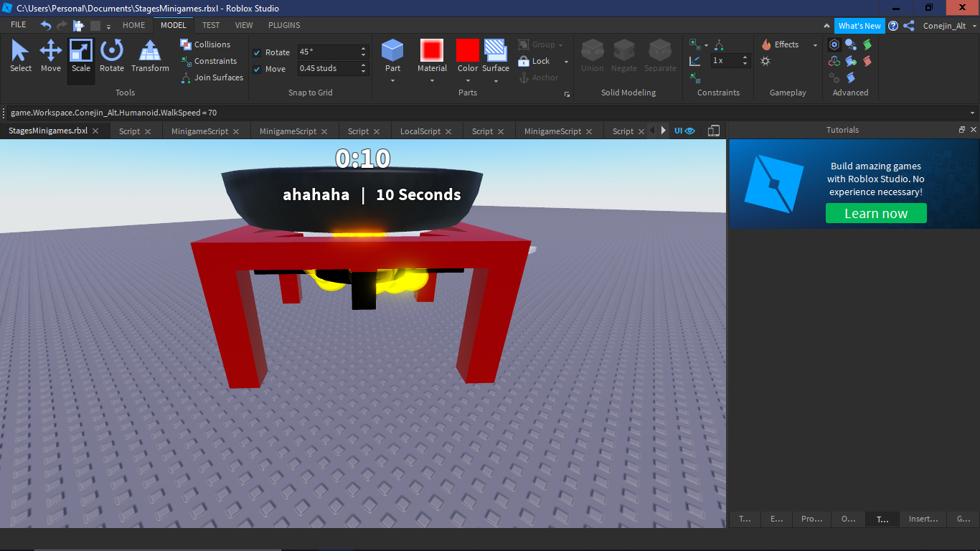Expand the Effects dropdown arrow

(x=815, y=45)
